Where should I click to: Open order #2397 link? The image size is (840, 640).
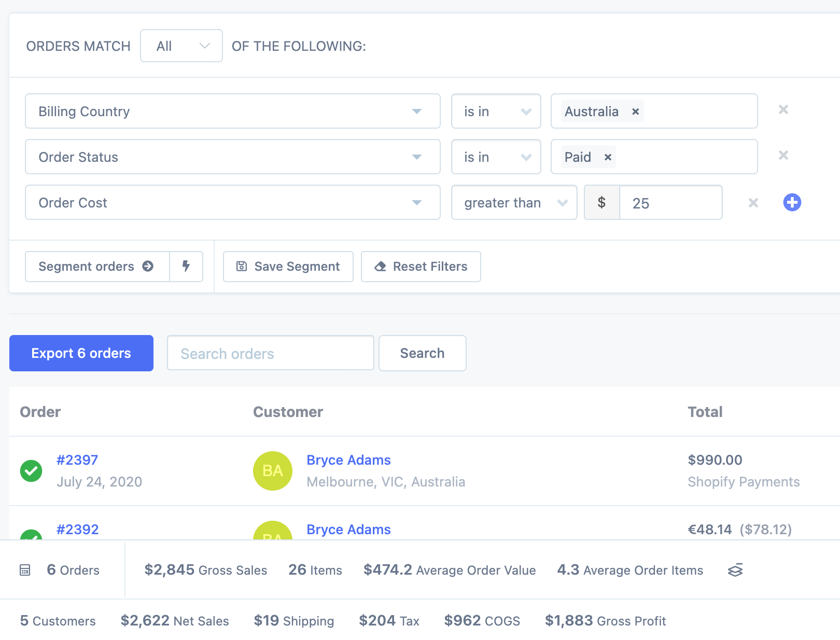[77, 460]
